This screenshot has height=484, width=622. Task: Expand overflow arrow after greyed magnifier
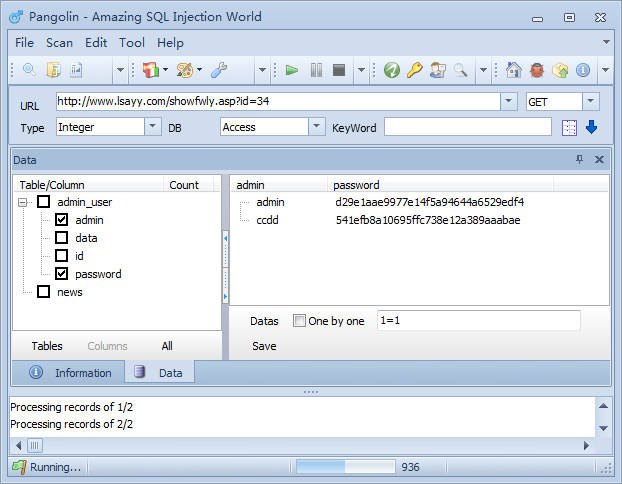coord(483,70)
